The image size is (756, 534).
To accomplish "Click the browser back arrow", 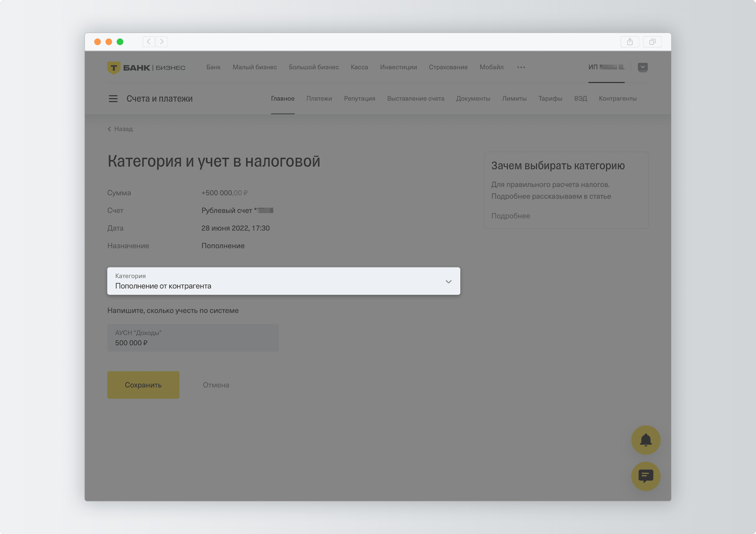I will click(149, 41).
